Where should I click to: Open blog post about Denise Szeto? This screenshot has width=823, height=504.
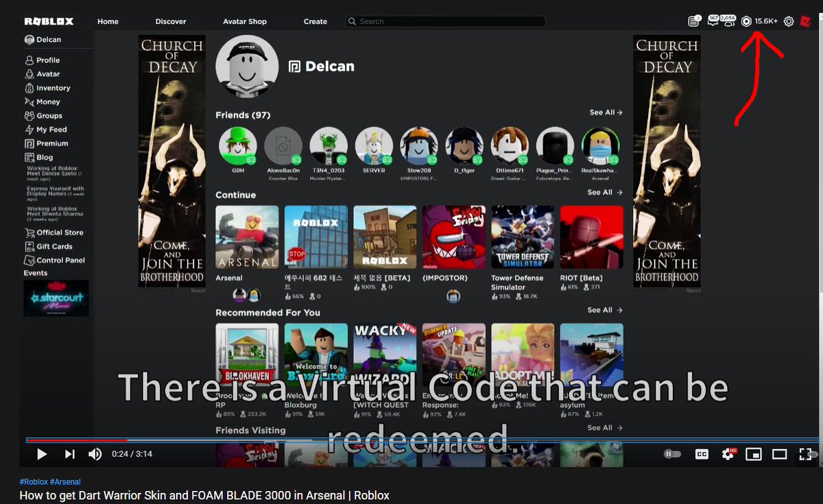[55, 173]
